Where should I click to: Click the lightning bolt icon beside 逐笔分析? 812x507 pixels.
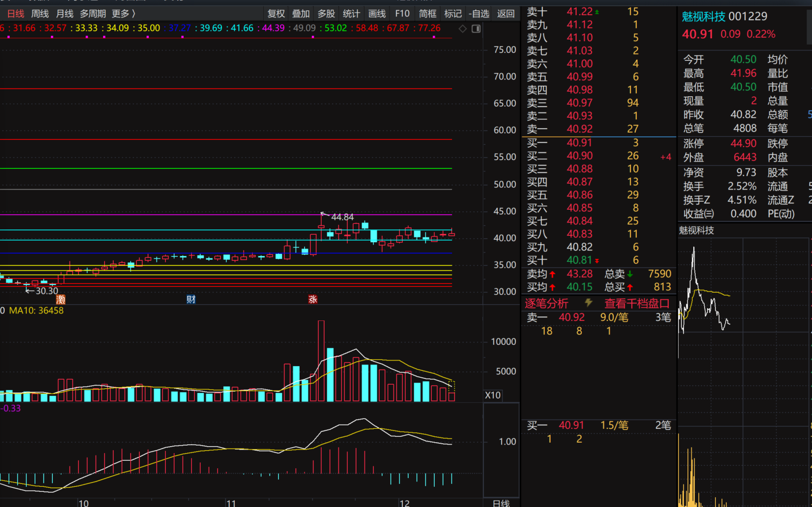point(588,303)
